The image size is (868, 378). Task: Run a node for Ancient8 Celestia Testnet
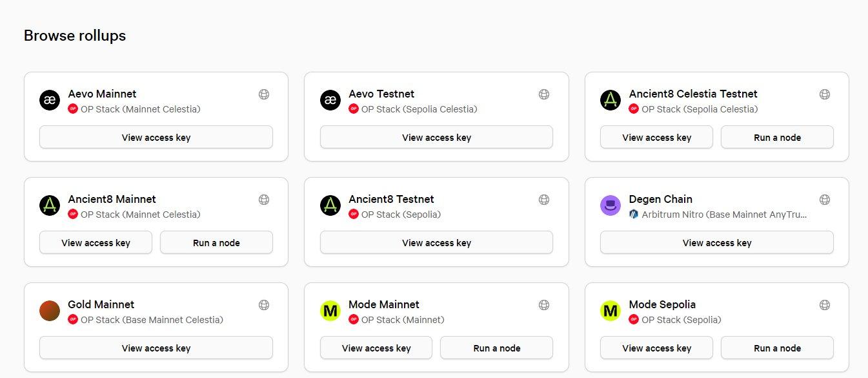pyautogui.click(x=777, y=138)
